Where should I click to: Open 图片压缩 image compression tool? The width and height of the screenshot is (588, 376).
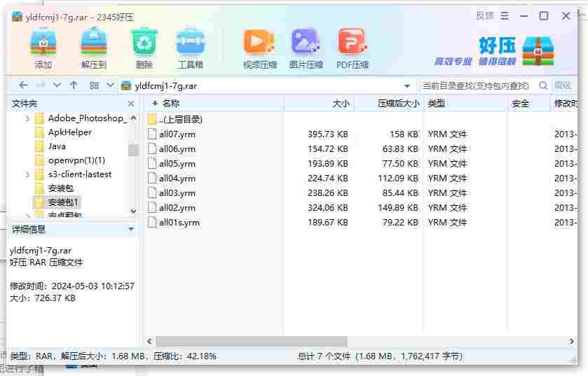[306, 49]
